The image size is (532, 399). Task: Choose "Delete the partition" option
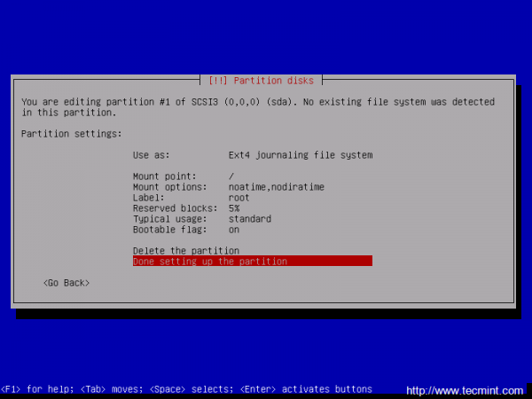pyautogui.click(x=186, y=251)
